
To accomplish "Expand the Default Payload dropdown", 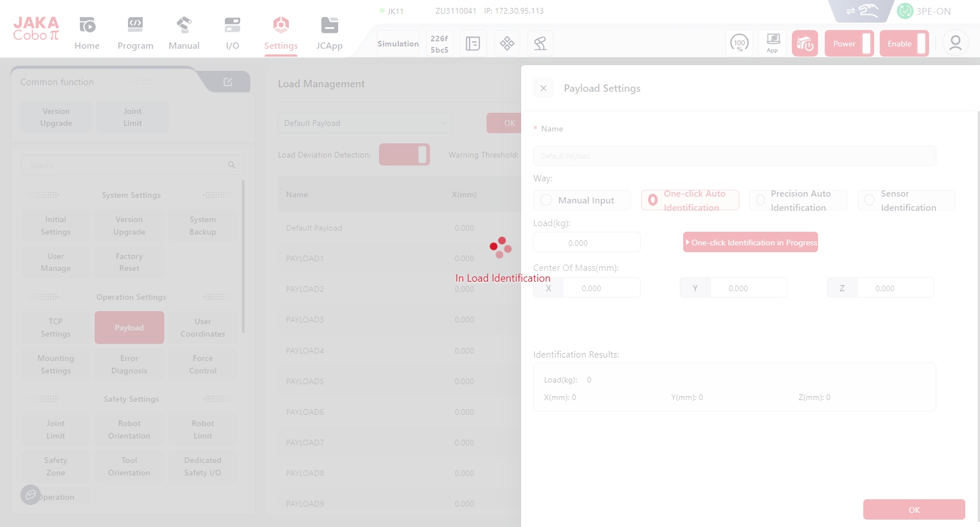I will pos(365,123).
